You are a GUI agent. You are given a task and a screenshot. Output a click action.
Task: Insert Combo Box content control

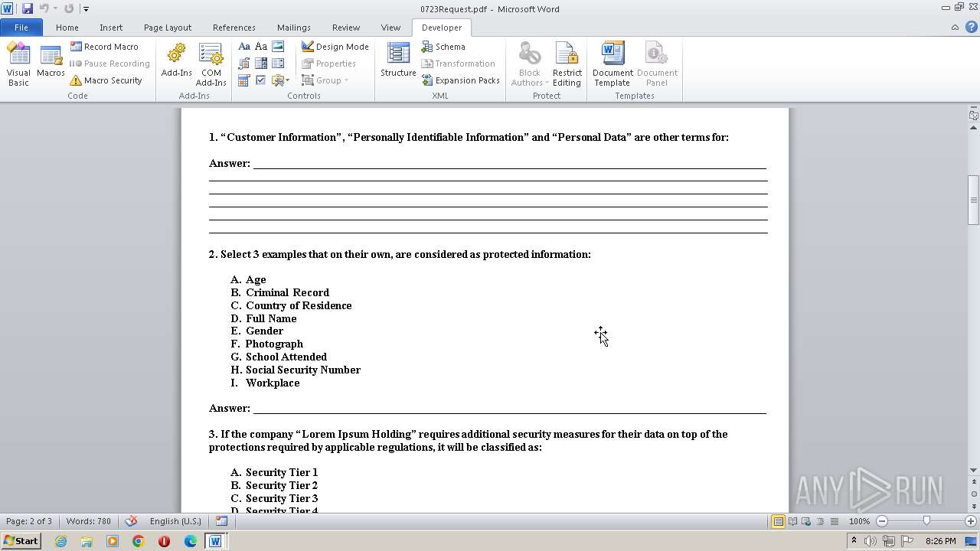pyautogui.click(x=261, y=64)
